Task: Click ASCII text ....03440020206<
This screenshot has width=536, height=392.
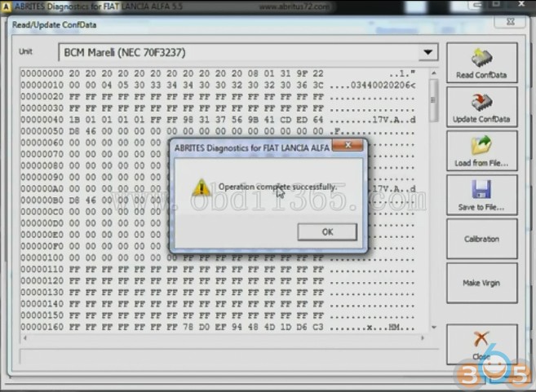Action: tap(373, 85)
